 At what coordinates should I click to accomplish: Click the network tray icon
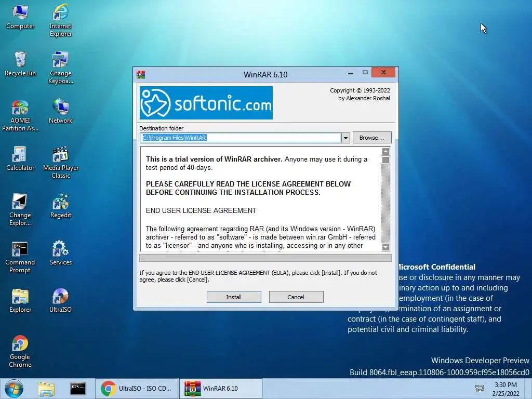point(480,389)
